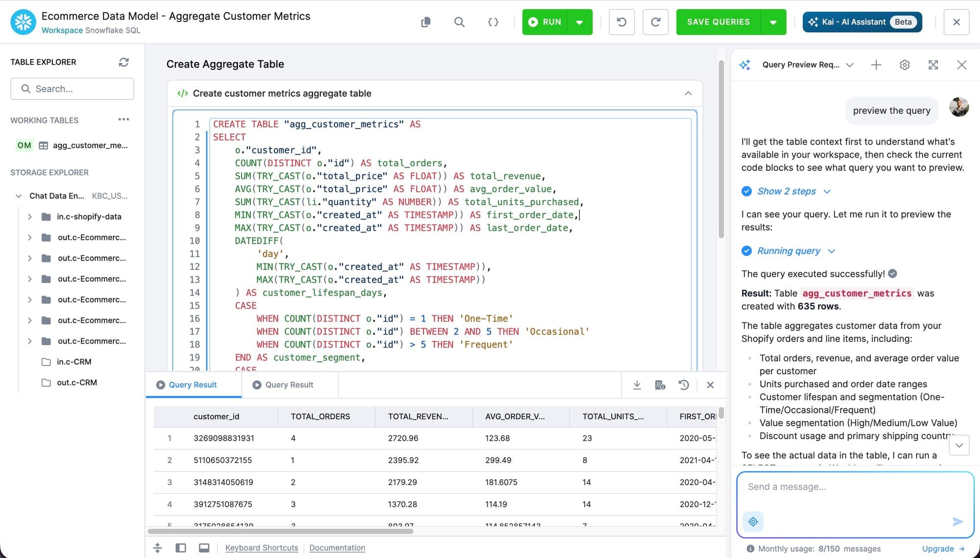Open the search icon in top toolbar

(x=459, y=22)
